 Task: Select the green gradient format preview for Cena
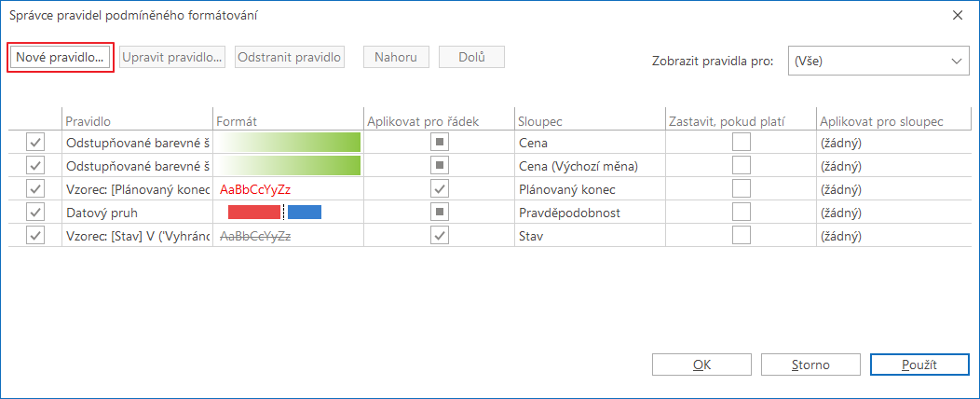coord(288,143)
